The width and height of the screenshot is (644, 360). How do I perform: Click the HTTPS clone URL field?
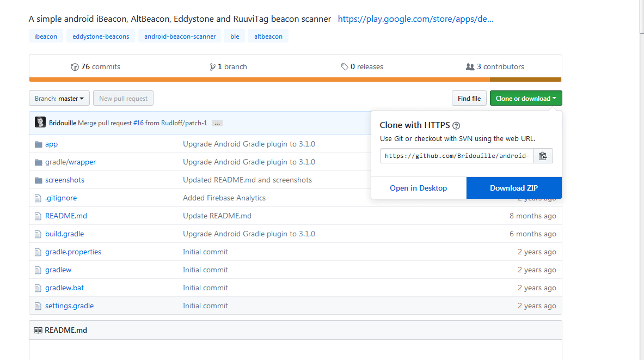(x=457, y=156)
